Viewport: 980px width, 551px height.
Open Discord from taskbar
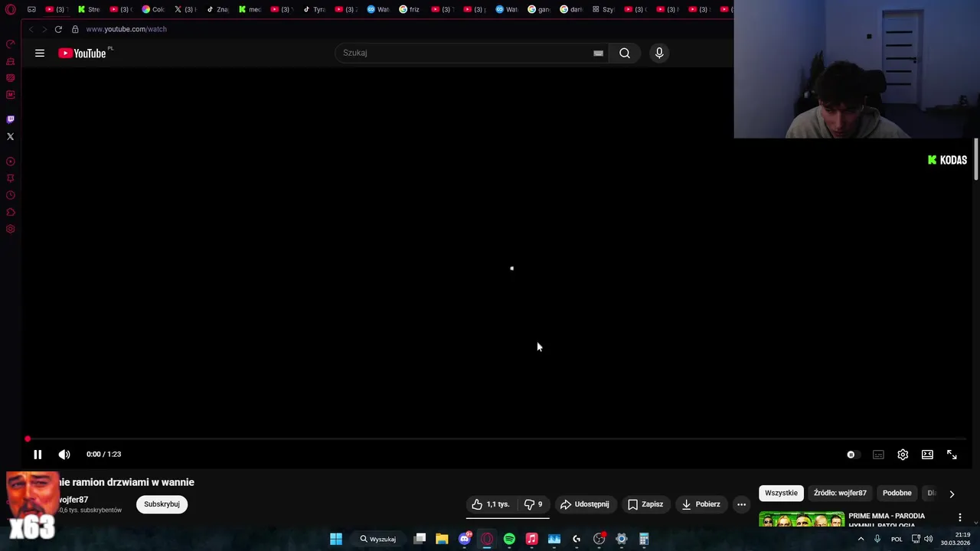(x=464, y=539)
